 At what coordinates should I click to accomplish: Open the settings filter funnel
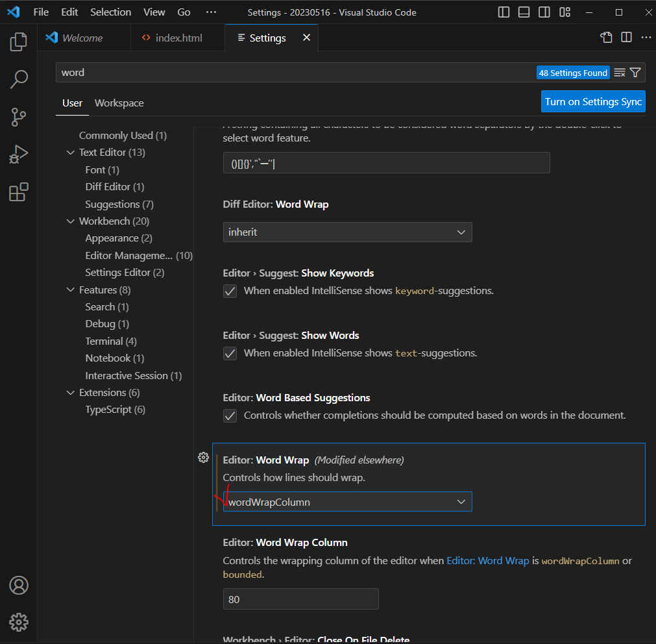[x=635, y=73]
